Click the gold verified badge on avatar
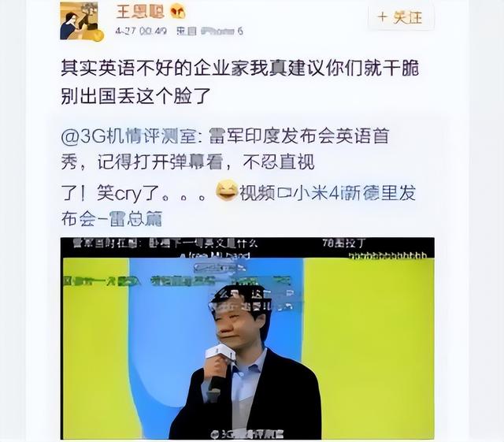Image resolution: width=504 pixels, height=442 pixels. click(x=98, y=35)
